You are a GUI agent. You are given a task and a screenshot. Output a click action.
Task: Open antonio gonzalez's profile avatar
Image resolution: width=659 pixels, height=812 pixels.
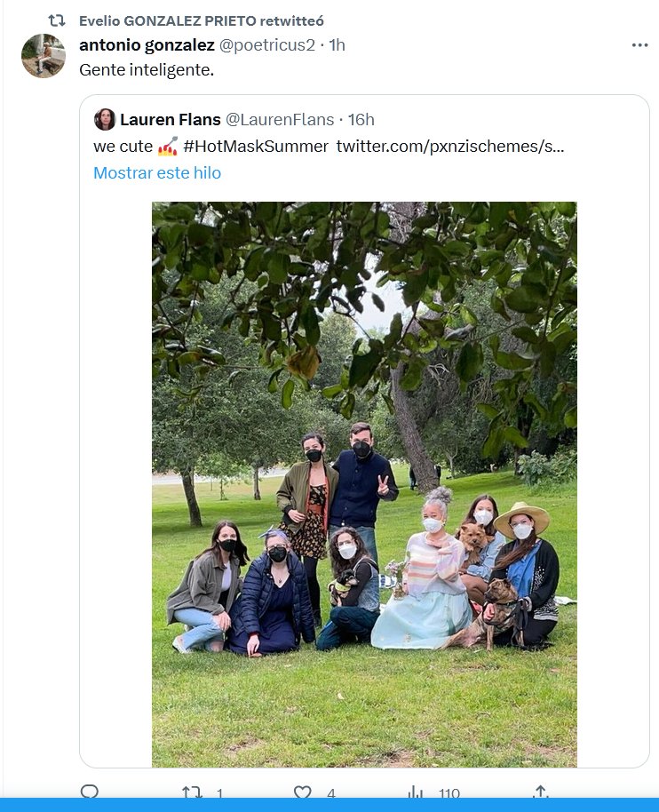[44, 56]
